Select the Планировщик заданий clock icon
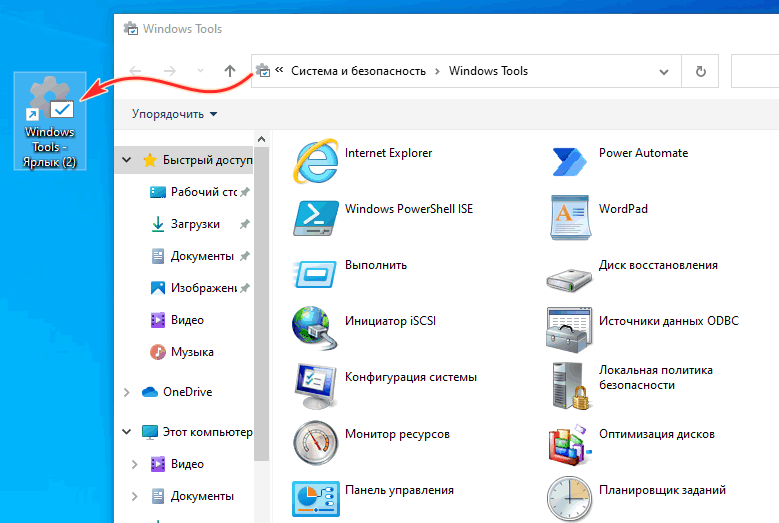This screenshot has width=779, height=523. point(569,499)
